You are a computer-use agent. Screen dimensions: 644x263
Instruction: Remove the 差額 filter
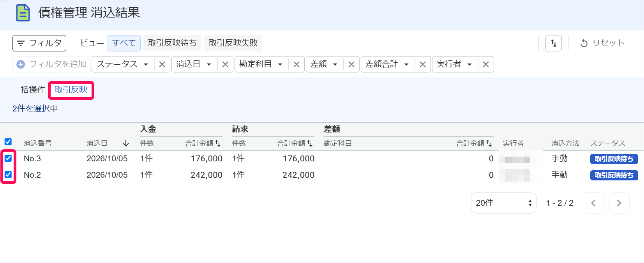coord(351,65)
